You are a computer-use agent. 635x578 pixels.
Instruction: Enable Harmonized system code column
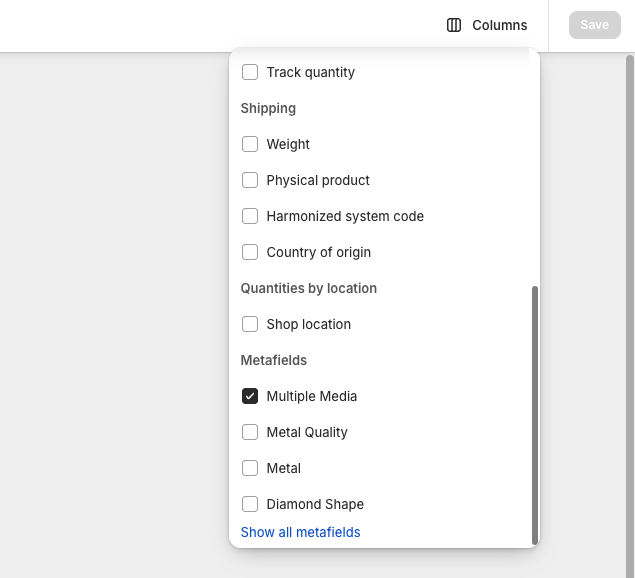point(250,216)
